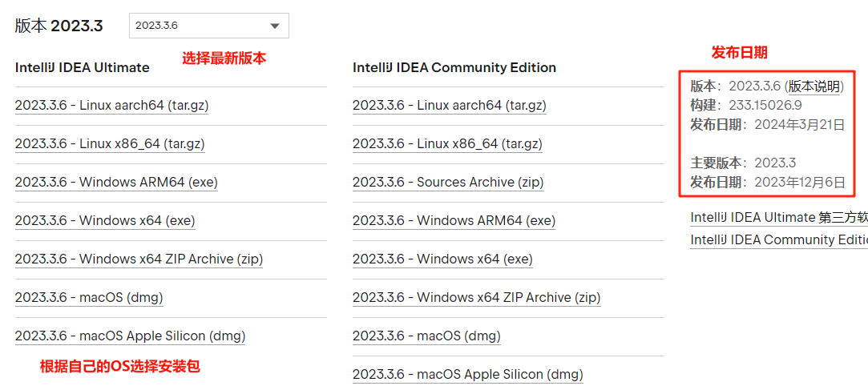
Task: Download Ultimate Windows x64 exe installer
Action: click(x=105, y=221)
